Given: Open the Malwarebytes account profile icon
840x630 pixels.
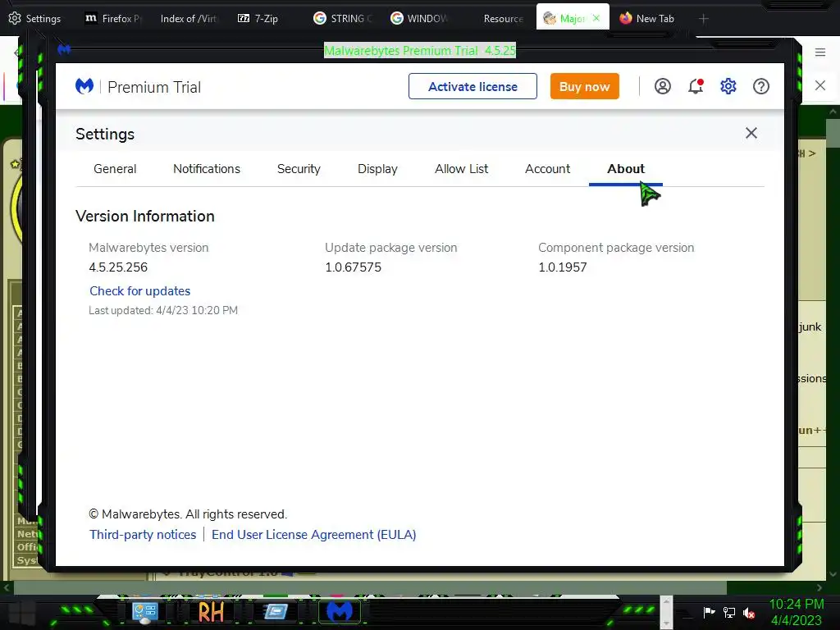Looking at the screenshot, I should coord(663,86).
